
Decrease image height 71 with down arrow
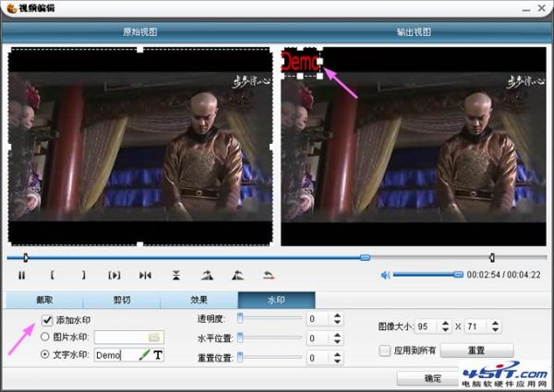coord(495,329)
